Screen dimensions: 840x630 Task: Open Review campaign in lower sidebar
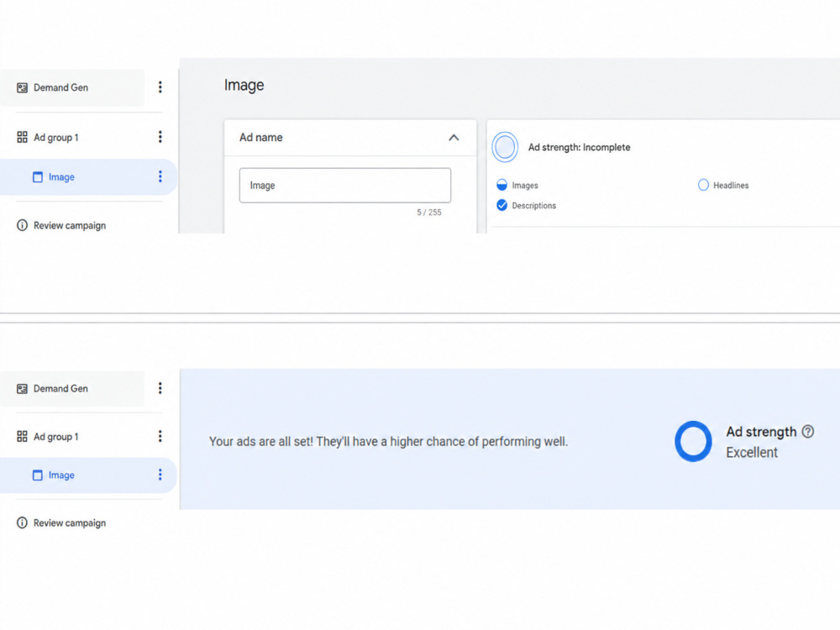(x=69, y=522)
